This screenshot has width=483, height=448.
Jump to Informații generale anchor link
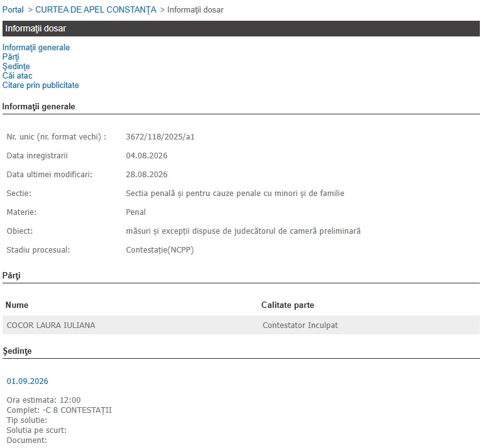[36, 48]
